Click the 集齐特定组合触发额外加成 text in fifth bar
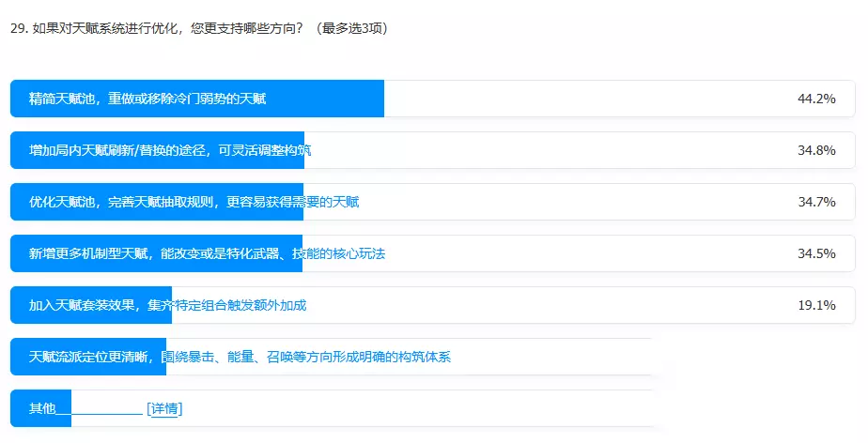This screenshot has height=443, width=868. pyautogui.click(x=227, y=305)
